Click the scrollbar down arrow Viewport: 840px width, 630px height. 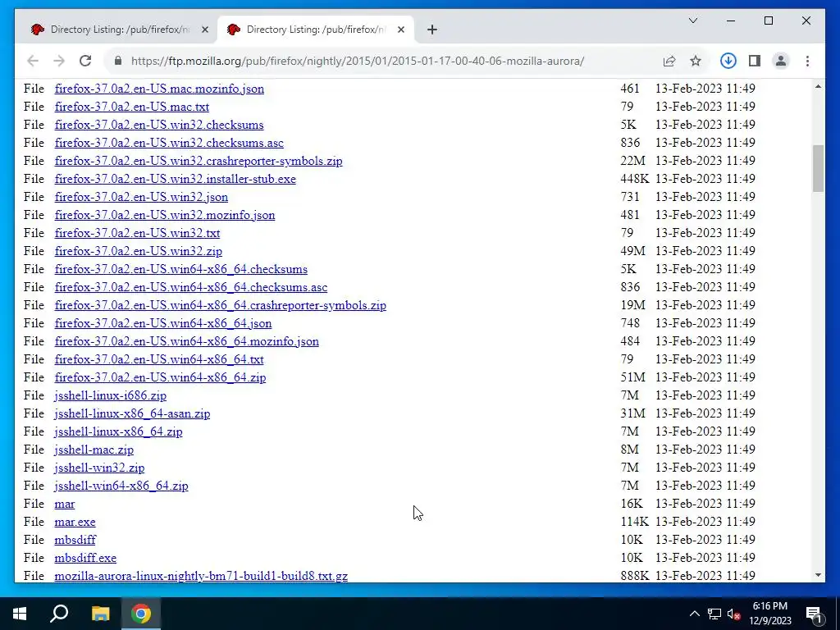pos(818,575)
